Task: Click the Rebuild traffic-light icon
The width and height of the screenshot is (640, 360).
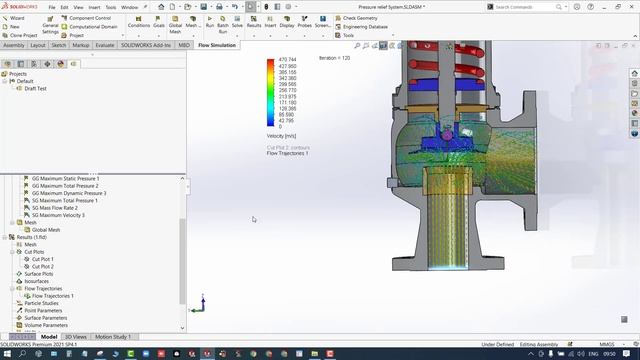Action: tap(266, 7)
